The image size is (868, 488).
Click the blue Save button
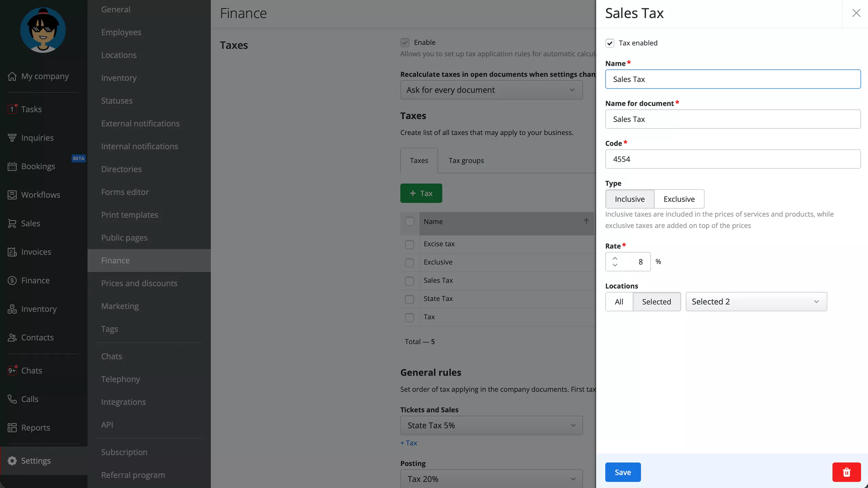pos(623,472)
